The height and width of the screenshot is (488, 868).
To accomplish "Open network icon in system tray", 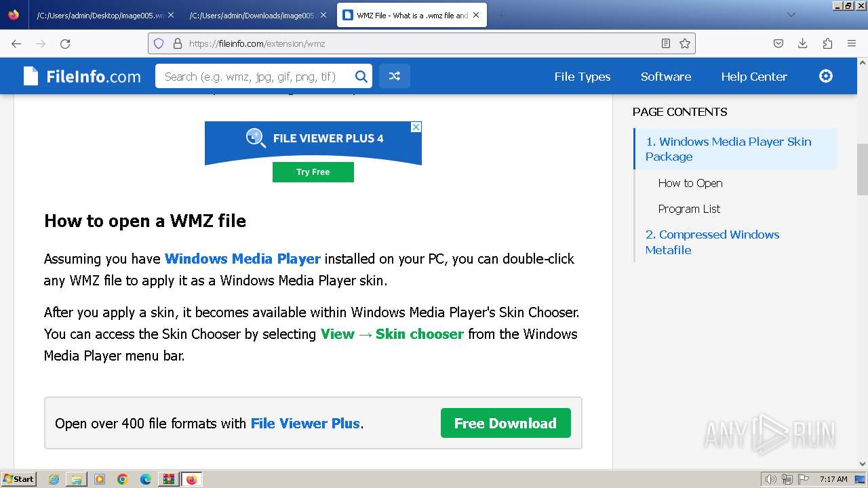I will point(787,479).
